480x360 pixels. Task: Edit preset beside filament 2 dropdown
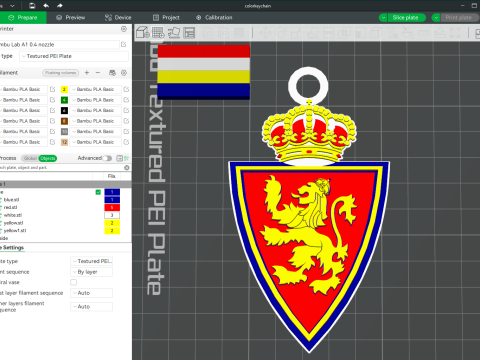(126, 89)
